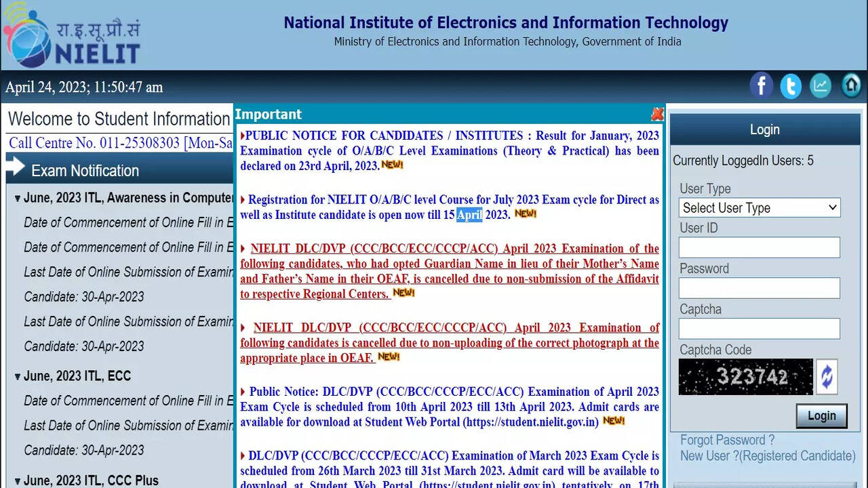Open New User registered candidate link
Image resolution: width=868 pixels, height=488 pixels.
click(x=768, y=456)
